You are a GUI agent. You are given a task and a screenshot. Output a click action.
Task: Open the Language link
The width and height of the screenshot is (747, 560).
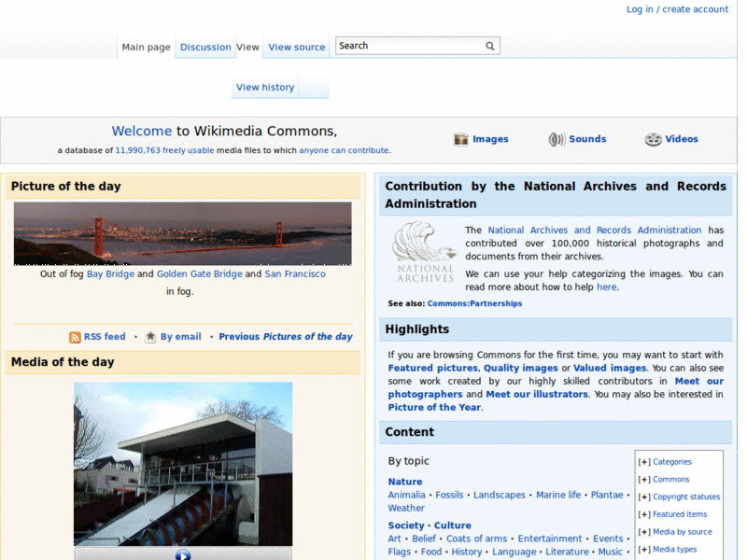click(514, 553)
